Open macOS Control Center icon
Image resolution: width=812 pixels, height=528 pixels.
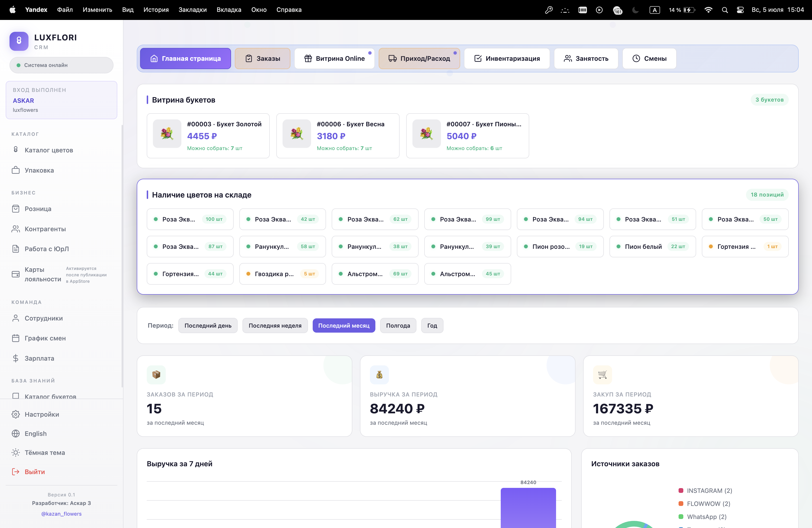click(740, 10)
